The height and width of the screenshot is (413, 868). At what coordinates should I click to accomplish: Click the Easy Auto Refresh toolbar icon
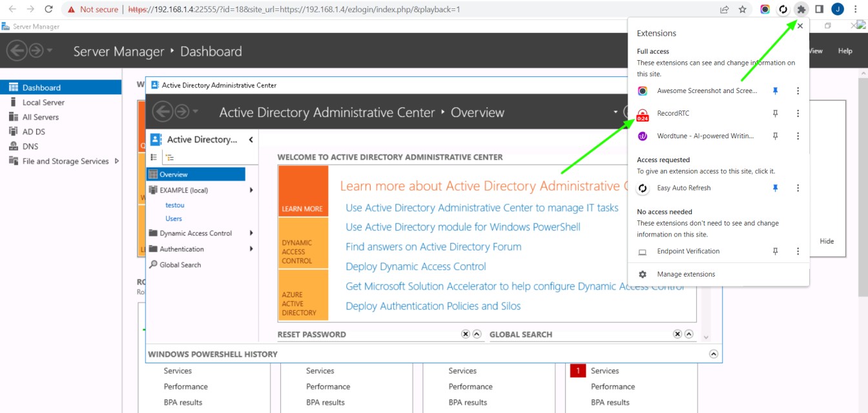[783, 9]
